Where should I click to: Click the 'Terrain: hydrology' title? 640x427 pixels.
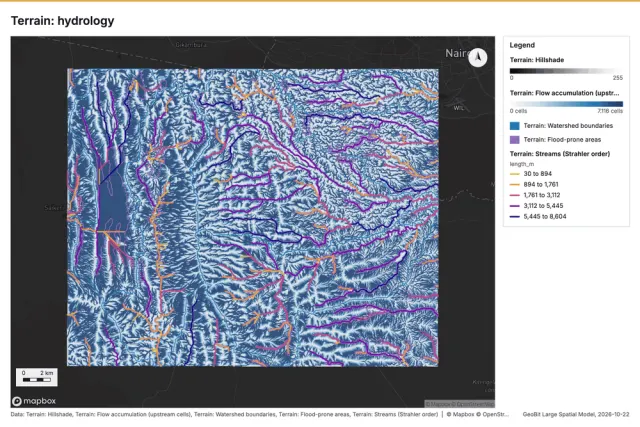click(62, 20)
